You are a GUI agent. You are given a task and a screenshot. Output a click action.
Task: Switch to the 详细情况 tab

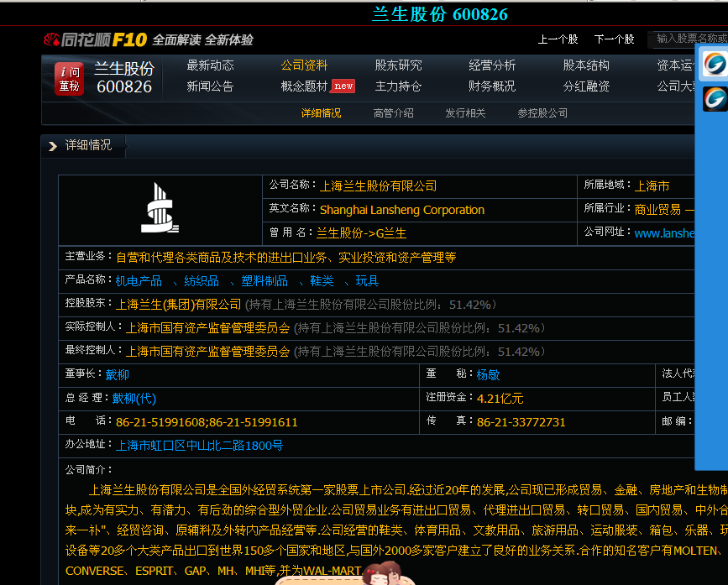click(x=322, y=113)
